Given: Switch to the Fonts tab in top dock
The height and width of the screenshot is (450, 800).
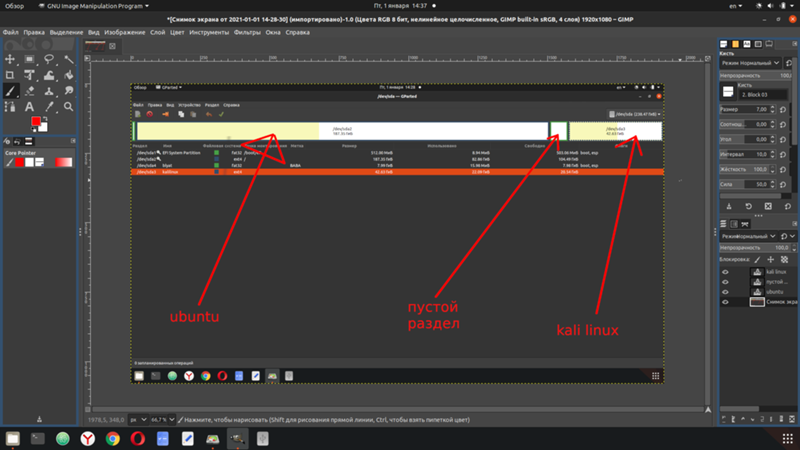Looking at the screenshot, I should click(747, 44).
